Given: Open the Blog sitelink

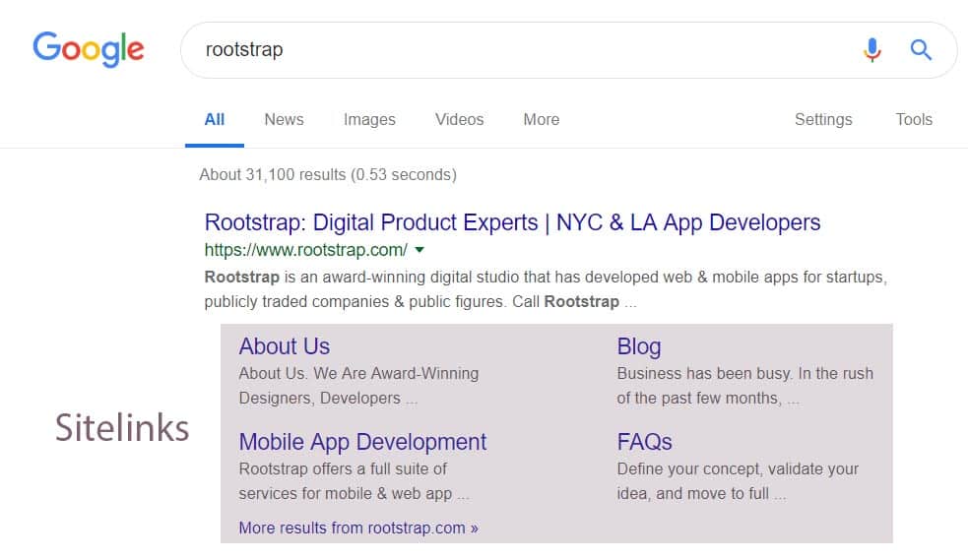Looking at the screenshot, I should [x=639, y=346].
